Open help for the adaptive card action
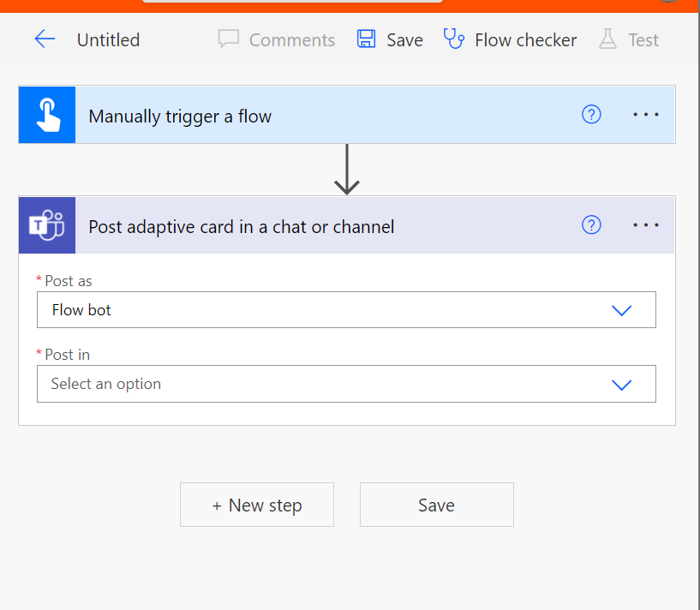 (x=591, y=224)
